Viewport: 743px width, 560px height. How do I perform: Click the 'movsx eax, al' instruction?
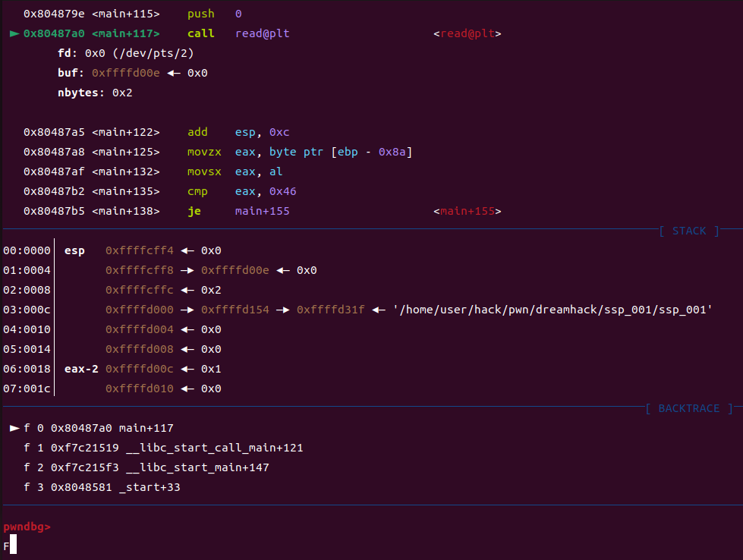pyautogui.click(x=235, y=172)
